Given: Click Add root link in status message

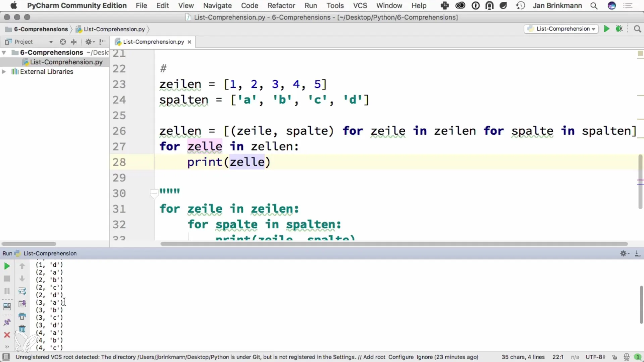Looking at the screenshot, I should pyautogui.click(x=374, y=357).
